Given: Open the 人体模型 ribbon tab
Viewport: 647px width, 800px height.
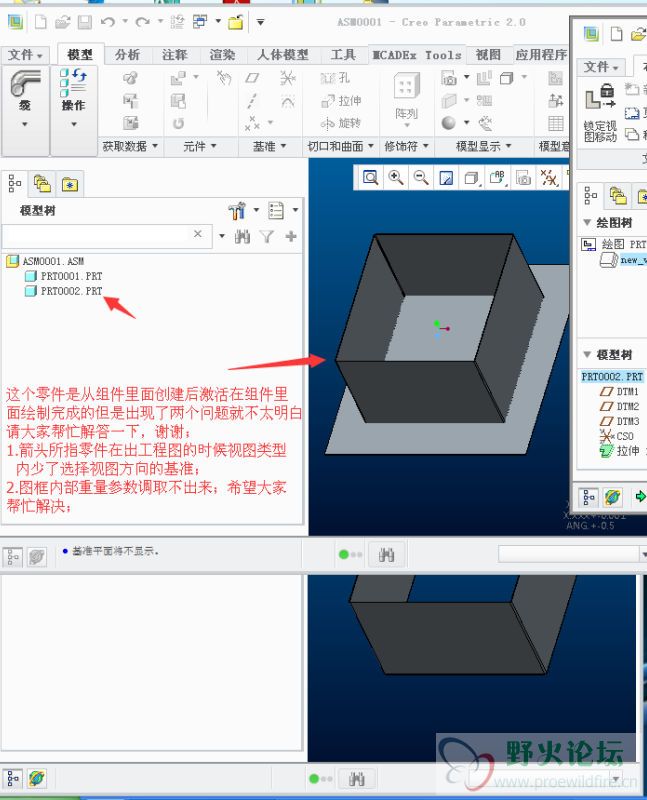Looking at the screenshot, I should coord(283,55).
